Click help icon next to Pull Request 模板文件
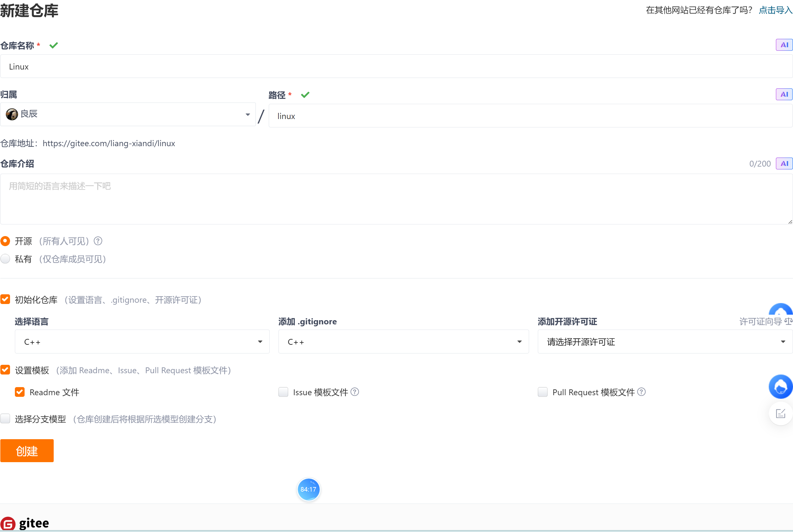793x532 pixels. [x=641, y=392]
